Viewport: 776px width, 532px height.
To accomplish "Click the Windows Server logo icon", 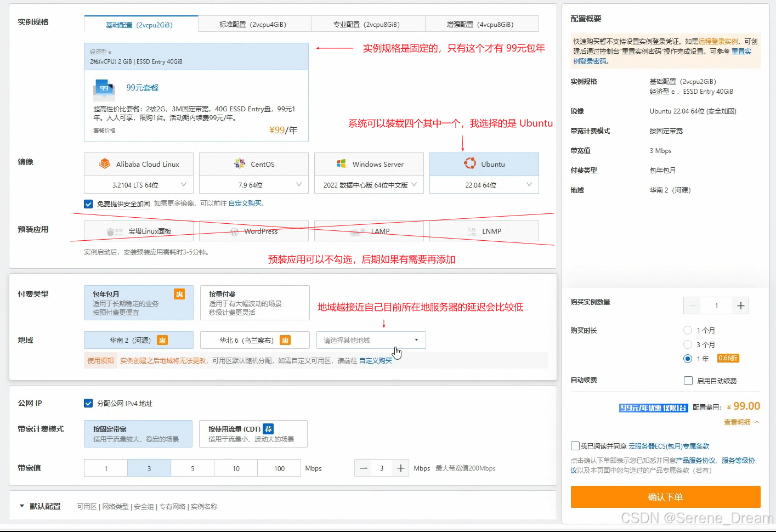I will click(341, 163).
